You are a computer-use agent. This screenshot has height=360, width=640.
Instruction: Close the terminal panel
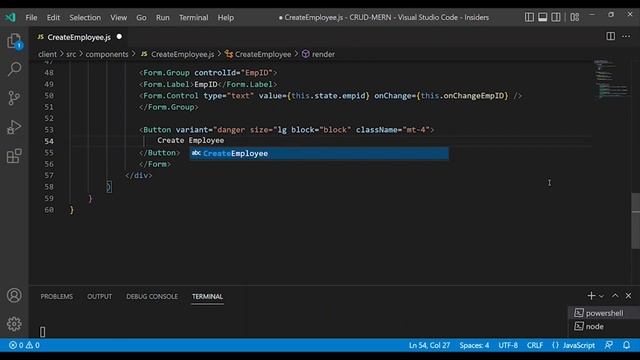(629, 296)
